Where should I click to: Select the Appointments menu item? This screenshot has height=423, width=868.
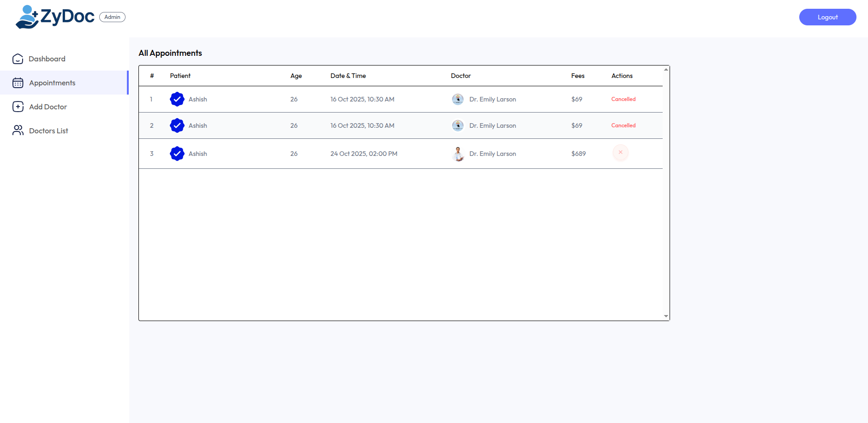pos(52,83)
